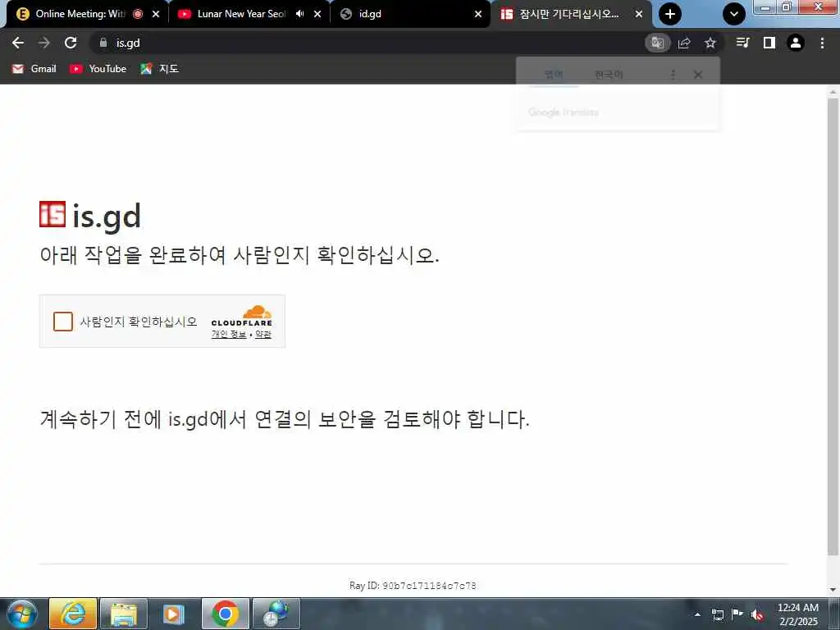Click the Ray ID text
This screenshot has height=630, width=840.
point(413,586)
